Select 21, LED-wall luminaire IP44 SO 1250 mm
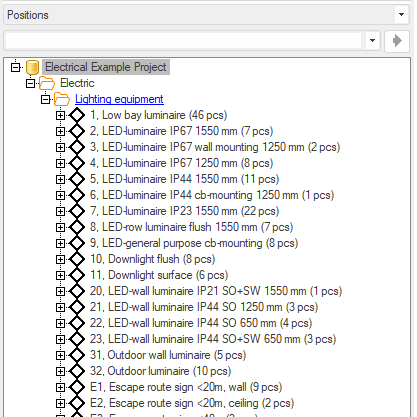The height and width of the screenshot is (417, 417). 204,307
